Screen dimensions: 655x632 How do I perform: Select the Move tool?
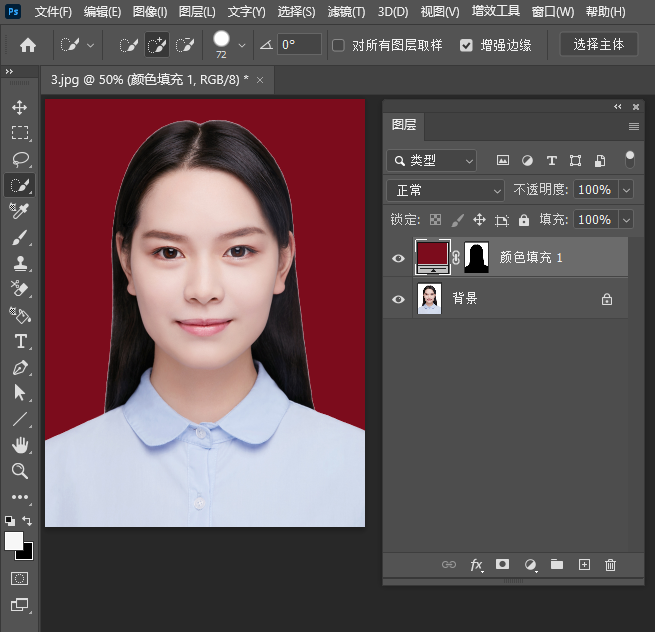coord(20,108)
